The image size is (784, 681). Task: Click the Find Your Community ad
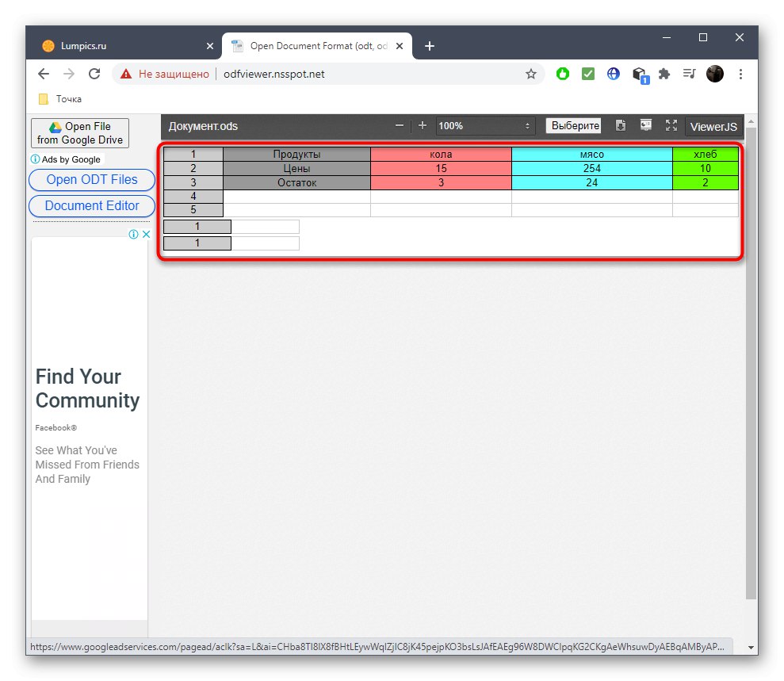click(x=87, y=388)
